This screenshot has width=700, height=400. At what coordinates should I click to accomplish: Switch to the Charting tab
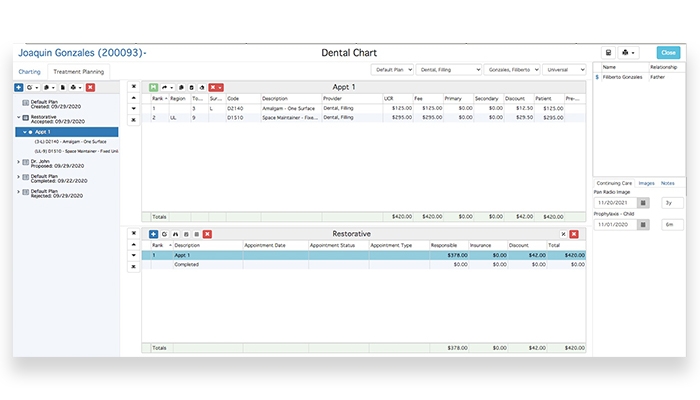(29, 71)
